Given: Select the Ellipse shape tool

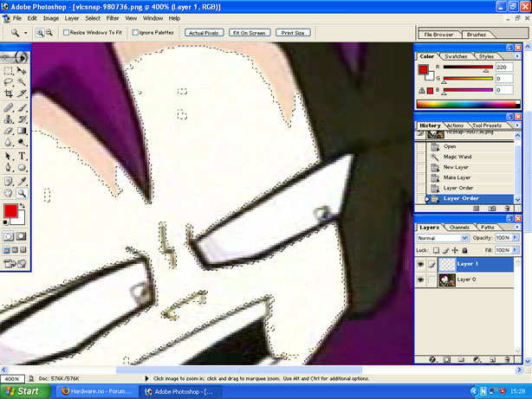Looking at the screenshot, I should point(22,167).
